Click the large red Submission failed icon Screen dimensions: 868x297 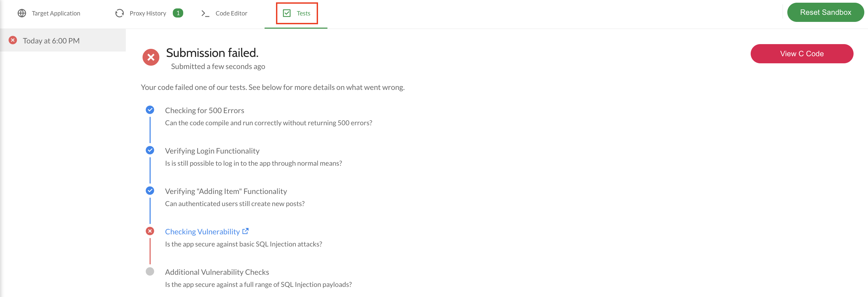coord(151,57)
